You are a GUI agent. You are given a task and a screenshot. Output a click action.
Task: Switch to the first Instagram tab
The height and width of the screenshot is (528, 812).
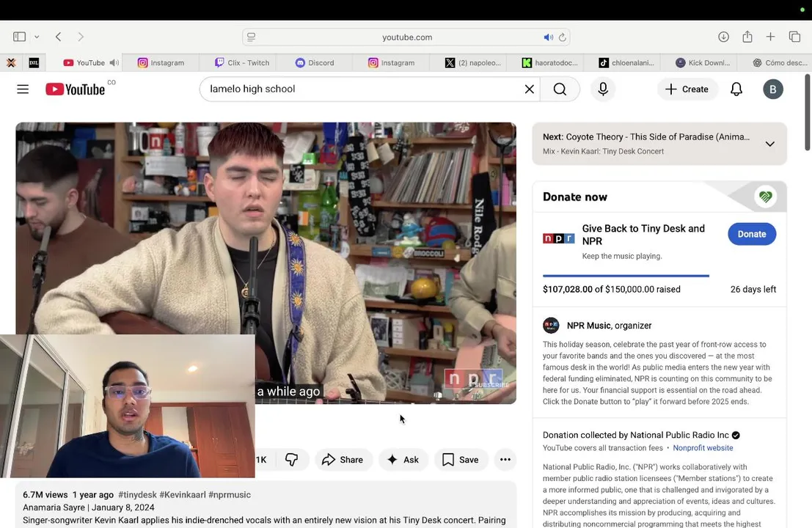pos(161,62)
